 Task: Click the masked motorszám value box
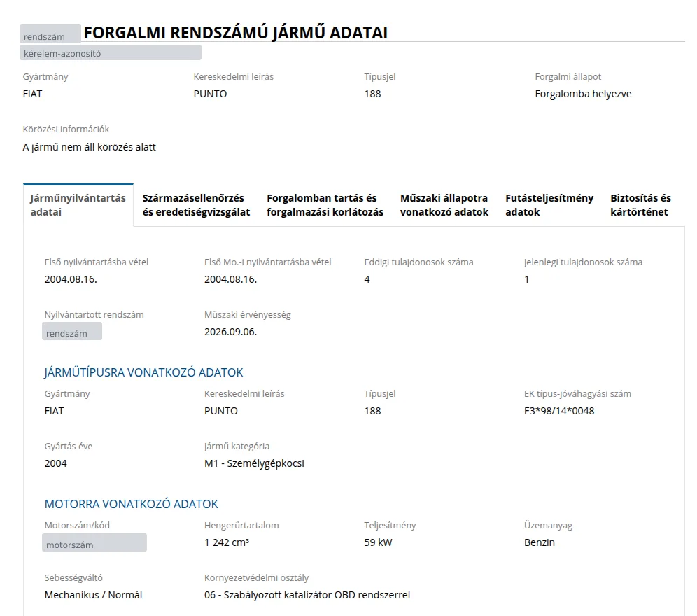pos(94,542)
